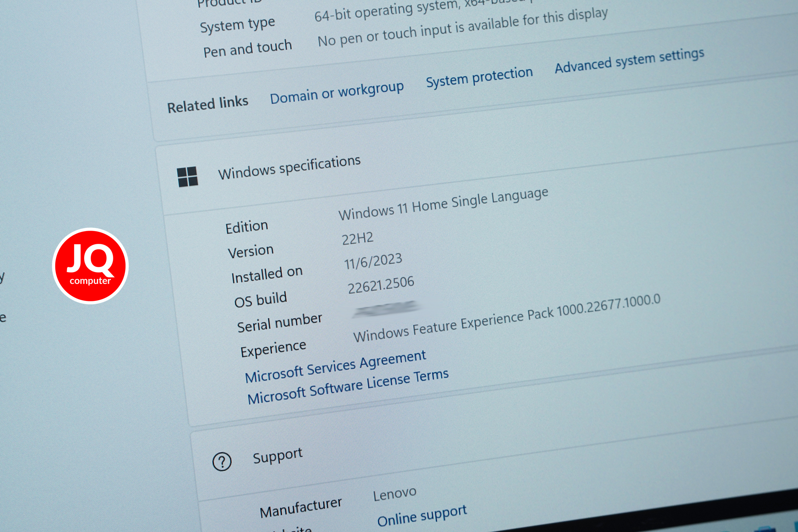
Task: Open Microsoft Services Agreement link
Action: 335,366
